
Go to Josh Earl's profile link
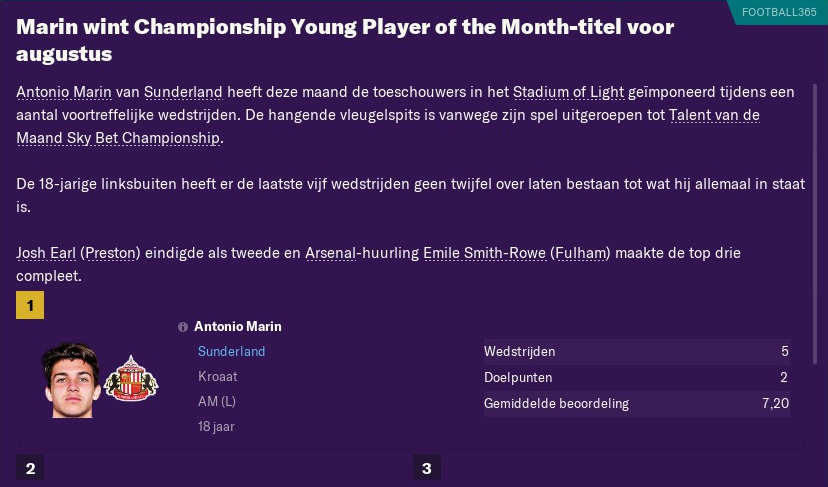[x=46, y=253]
